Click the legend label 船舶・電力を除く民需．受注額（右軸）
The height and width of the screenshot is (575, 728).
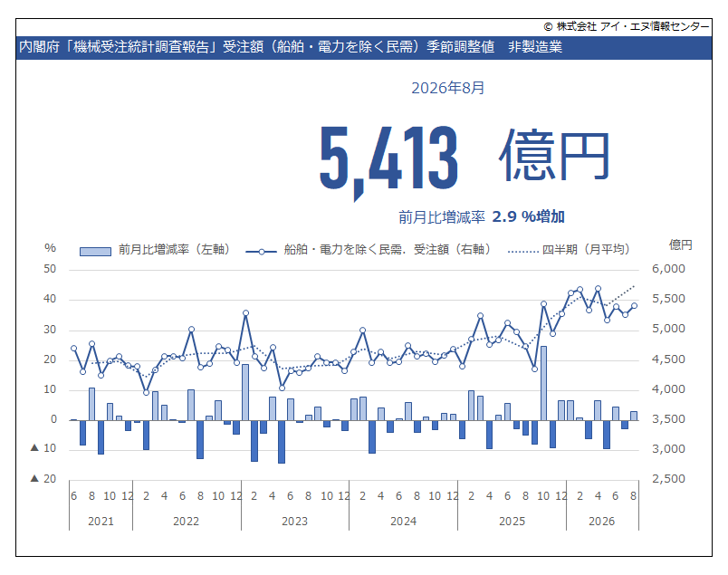(388, 249)
